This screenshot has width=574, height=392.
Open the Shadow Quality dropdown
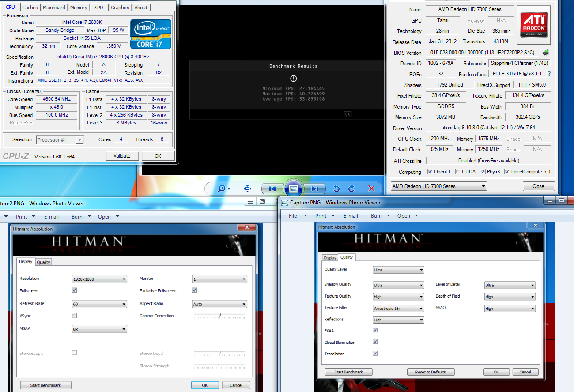pyautogui.click(x=398, y=285)
